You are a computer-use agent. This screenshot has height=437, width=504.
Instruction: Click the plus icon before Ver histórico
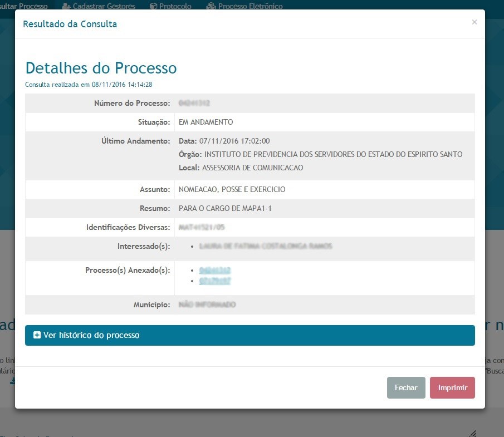coord(37,335)
